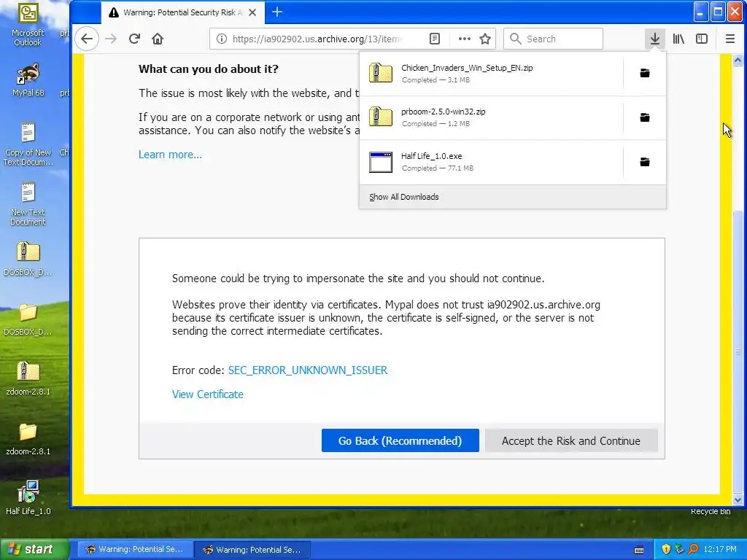Open the prboom-2.5.0-win32.zip download entry
Viewport: 747px width, 560px height.
[491, 117]
